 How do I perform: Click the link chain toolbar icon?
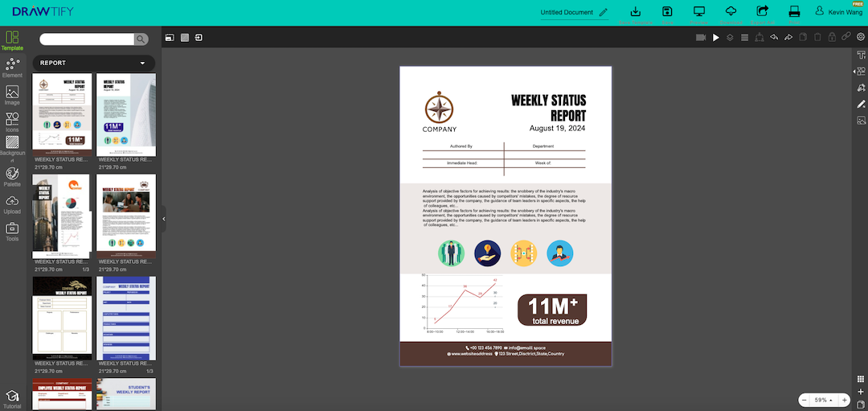845,36
